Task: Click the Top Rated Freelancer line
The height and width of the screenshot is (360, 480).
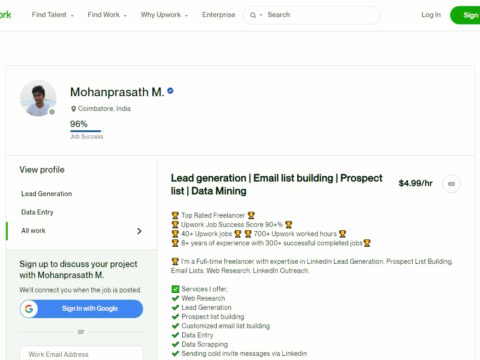Action: pos(213,215)
